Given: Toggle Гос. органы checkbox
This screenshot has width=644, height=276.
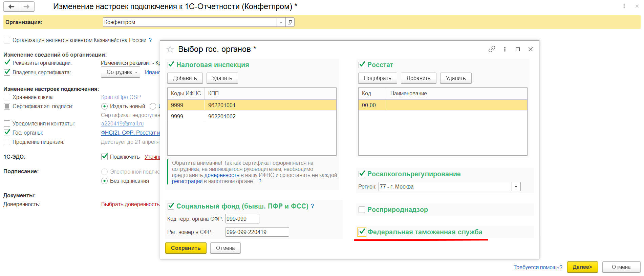Looking at the screenshot, I should pos(7,133).
